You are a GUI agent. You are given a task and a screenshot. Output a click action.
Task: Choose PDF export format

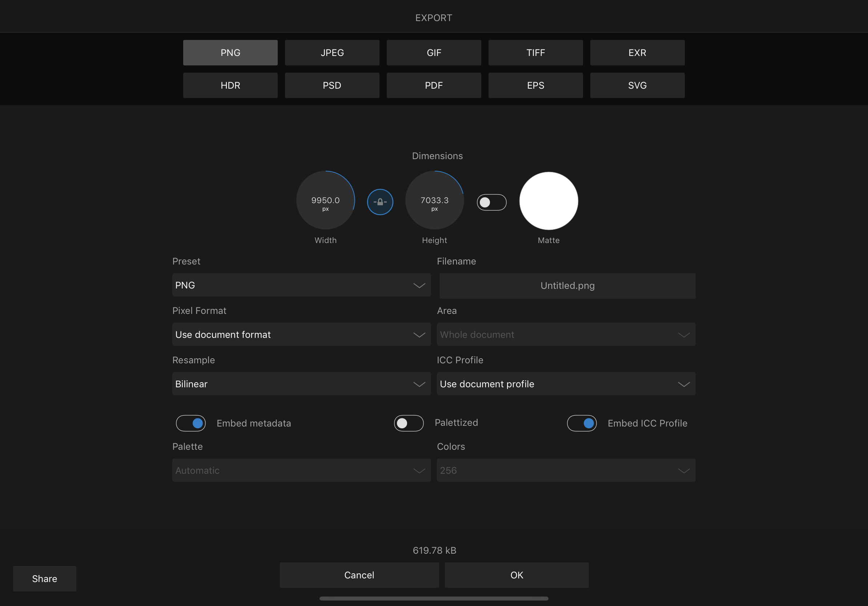pos(434,85)
